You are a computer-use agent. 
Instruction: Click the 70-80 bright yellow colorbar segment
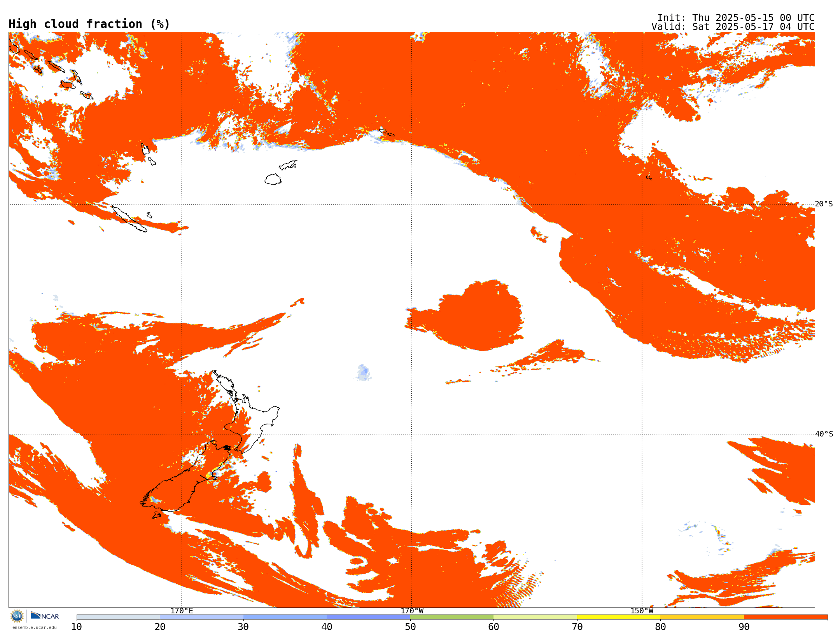click(x=619, y=617)
